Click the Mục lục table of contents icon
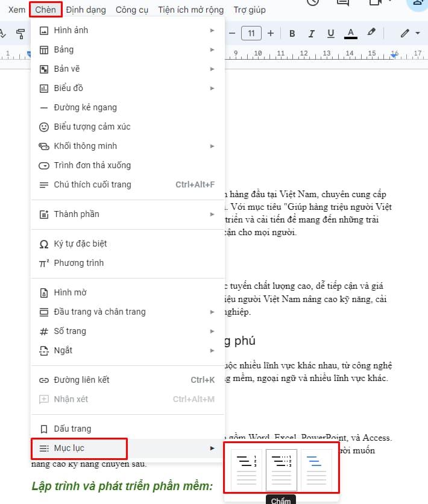The image size is (428, 504). pyautogui.click(x=43, y=449)
